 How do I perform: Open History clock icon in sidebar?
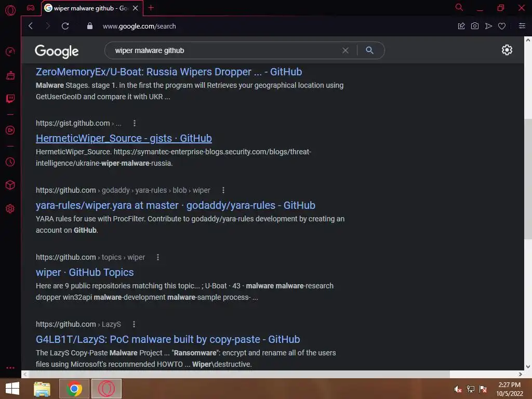click(10, 162)
